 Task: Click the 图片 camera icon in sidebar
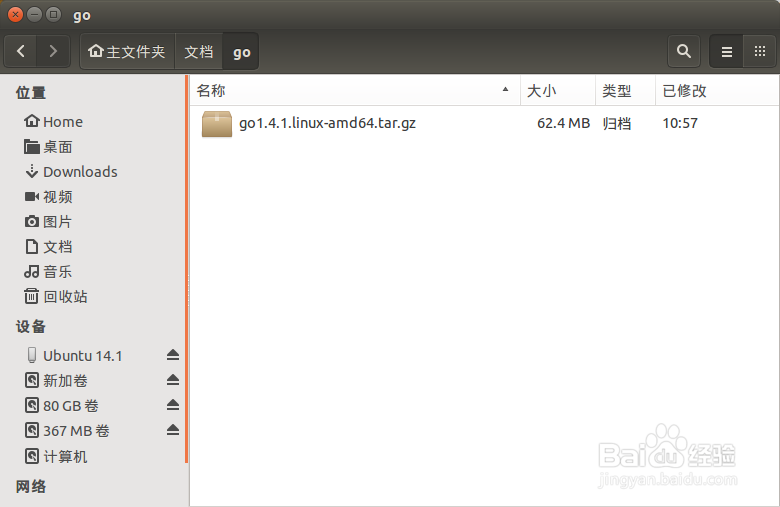point(32,221)
